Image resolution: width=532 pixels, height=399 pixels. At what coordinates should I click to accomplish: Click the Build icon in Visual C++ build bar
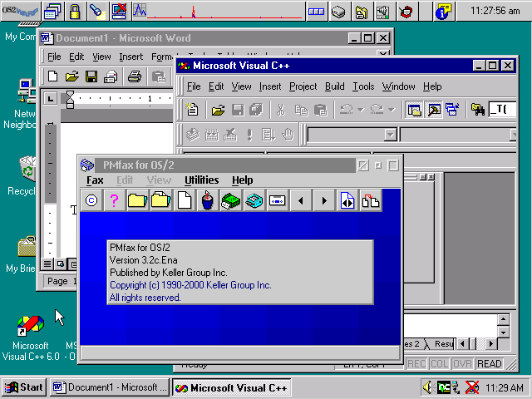click(212, 135)
